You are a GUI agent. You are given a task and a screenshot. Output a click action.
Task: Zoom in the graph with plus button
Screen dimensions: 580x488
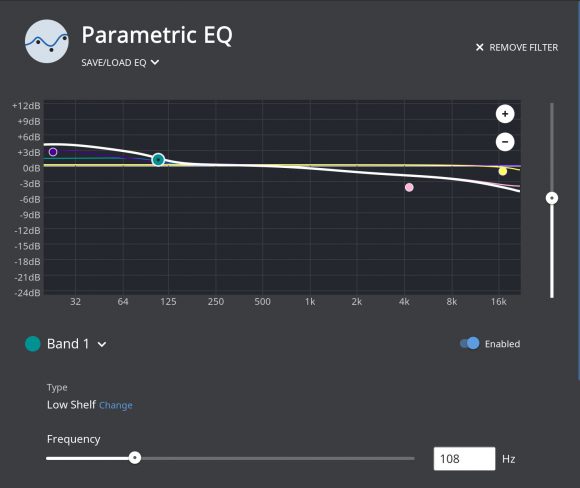[x=505, y=114]
